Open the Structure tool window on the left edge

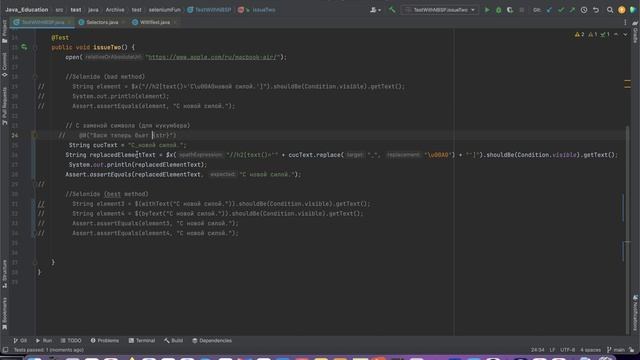(x=4, y=273)
